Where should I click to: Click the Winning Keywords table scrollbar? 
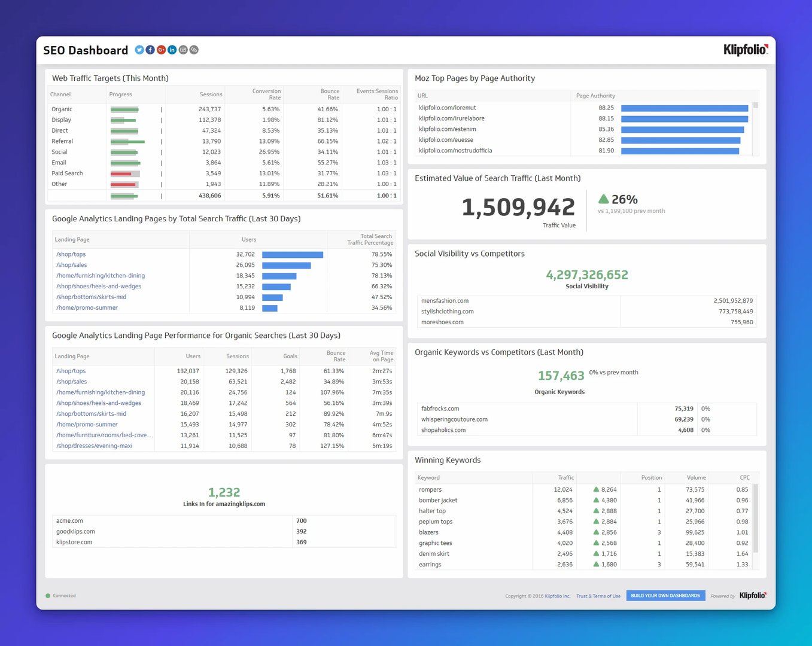click(x=756, y=519)
